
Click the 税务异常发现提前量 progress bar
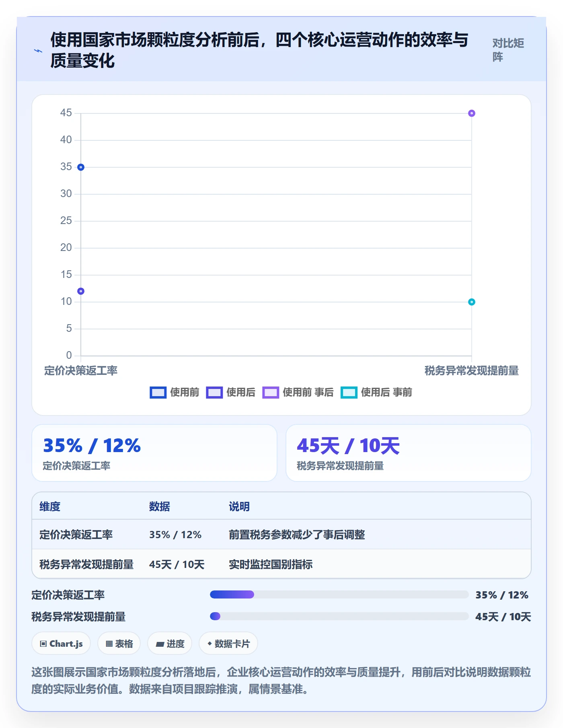click(339, 616)
